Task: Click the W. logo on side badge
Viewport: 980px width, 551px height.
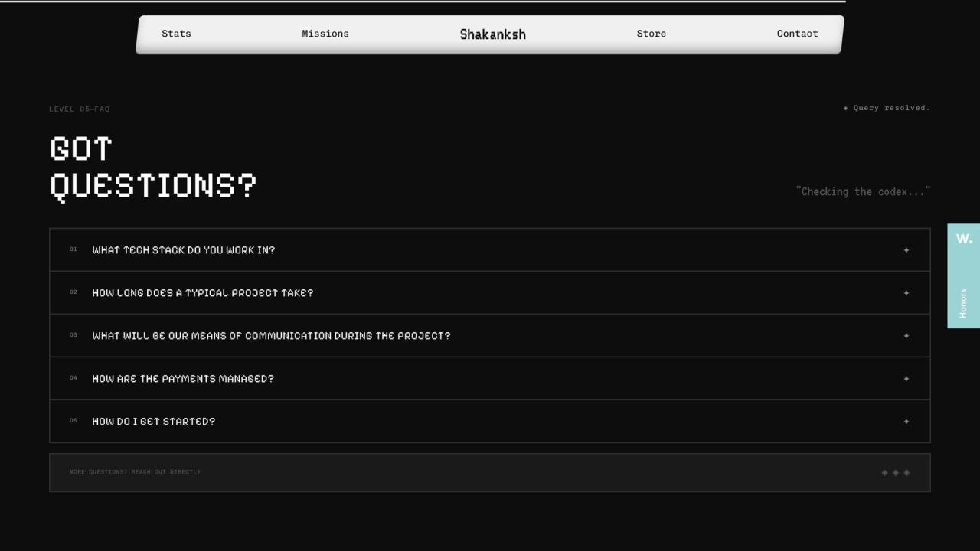Action: click(964, 239)
